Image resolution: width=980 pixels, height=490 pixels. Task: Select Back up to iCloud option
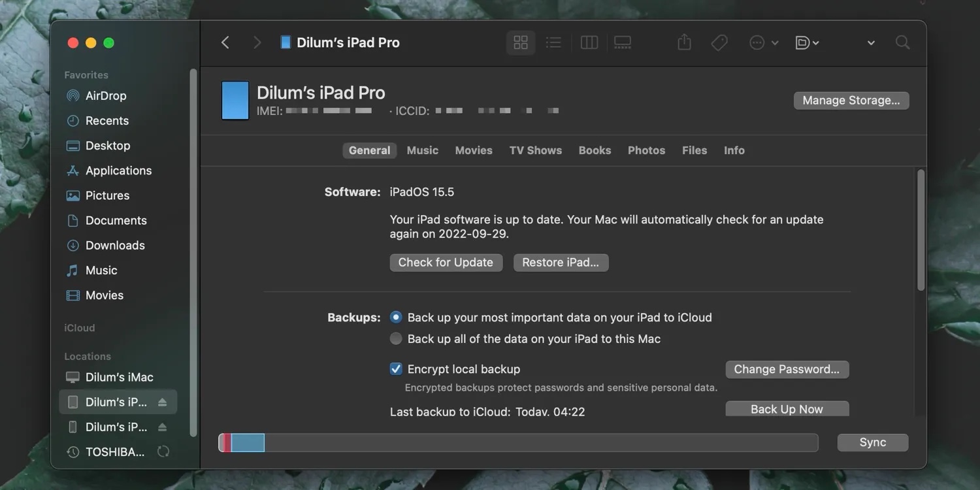coord(396,318)
